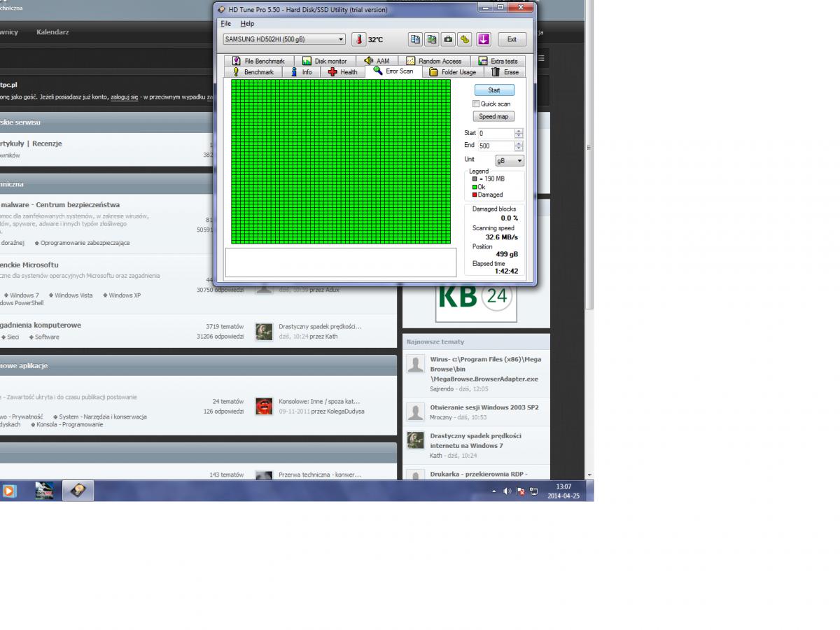Click the HD Tune taskbar icon
Viewport: 840px width, 630px height.
[78, 491]
